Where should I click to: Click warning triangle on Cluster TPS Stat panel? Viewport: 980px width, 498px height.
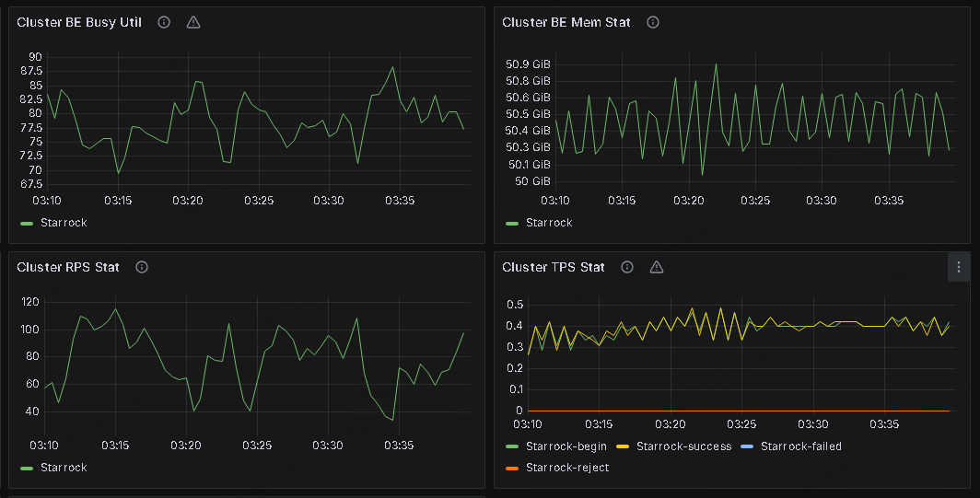pos(656,267)
